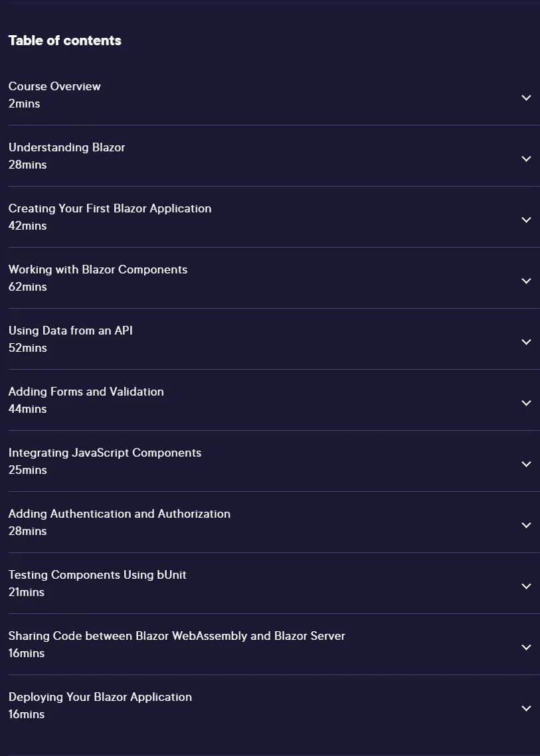Open Using Data from an API title
Screen dimensions: 540x756
[70, 331]
